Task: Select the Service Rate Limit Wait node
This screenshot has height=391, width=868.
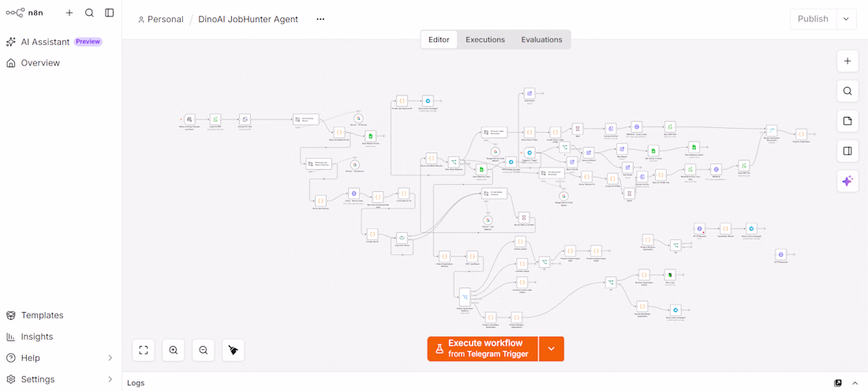Action: click(x=524, y=217)
